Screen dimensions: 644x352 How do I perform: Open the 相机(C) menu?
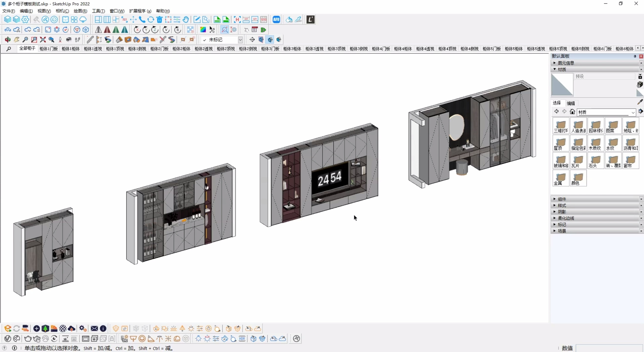62,11
